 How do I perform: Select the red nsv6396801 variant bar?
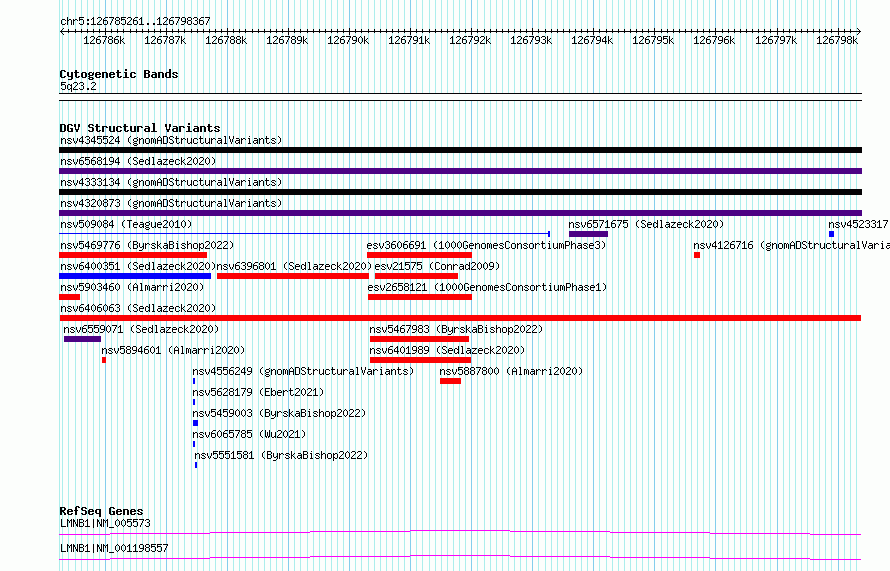(x=293, y=276)
